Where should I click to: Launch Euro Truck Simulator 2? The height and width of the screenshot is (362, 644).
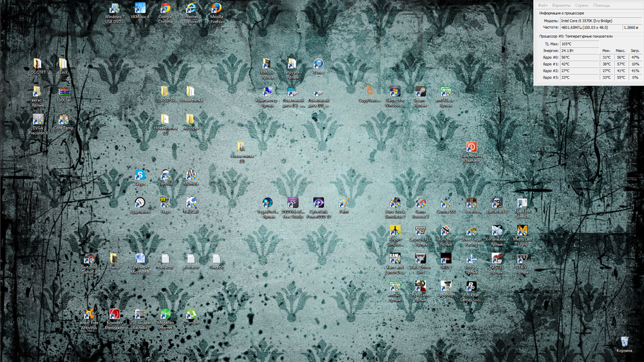pos(395,208)
